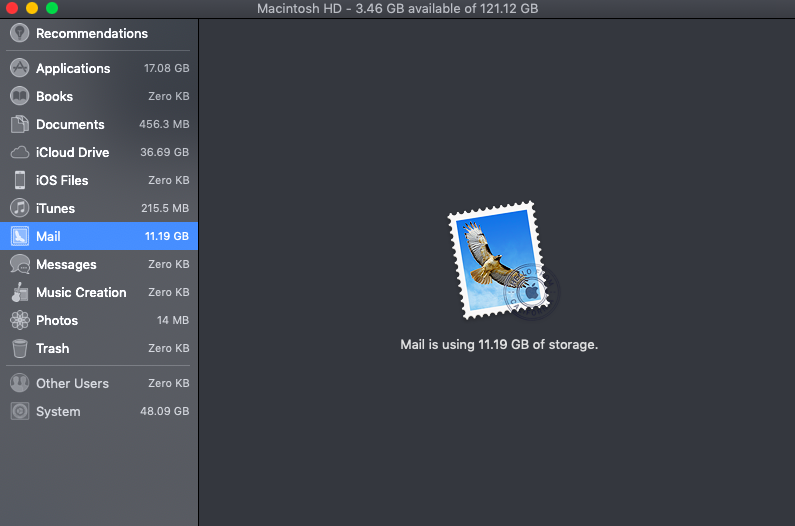
Task: Minimize the window with yellow button
Action: 32,8
